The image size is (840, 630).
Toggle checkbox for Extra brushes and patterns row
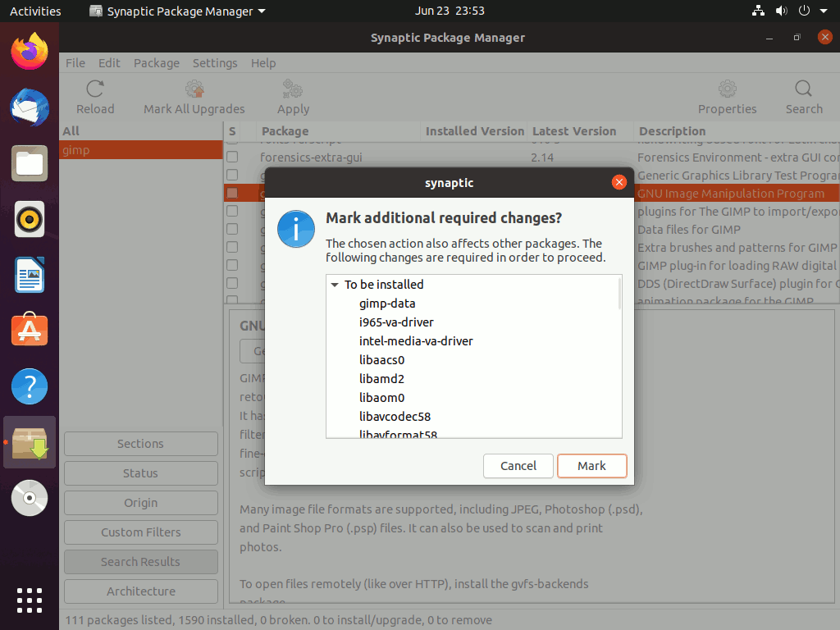click(x=232, y=247)
